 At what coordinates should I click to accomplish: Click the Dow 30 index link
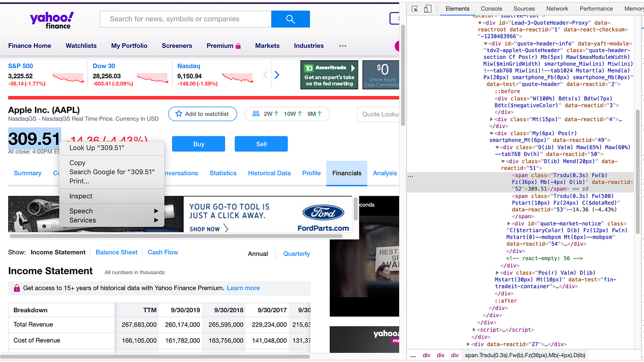click(104, 66)
